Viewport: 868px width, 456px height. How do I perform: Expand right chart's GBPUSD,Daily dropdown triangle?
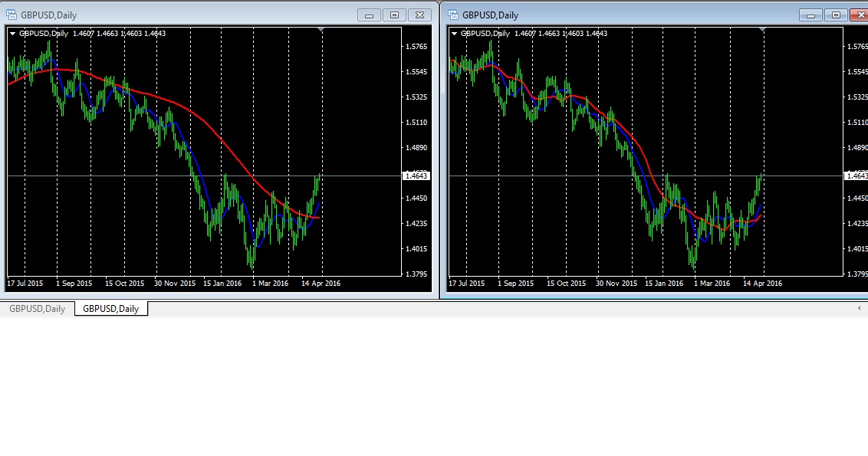(454, 34)
